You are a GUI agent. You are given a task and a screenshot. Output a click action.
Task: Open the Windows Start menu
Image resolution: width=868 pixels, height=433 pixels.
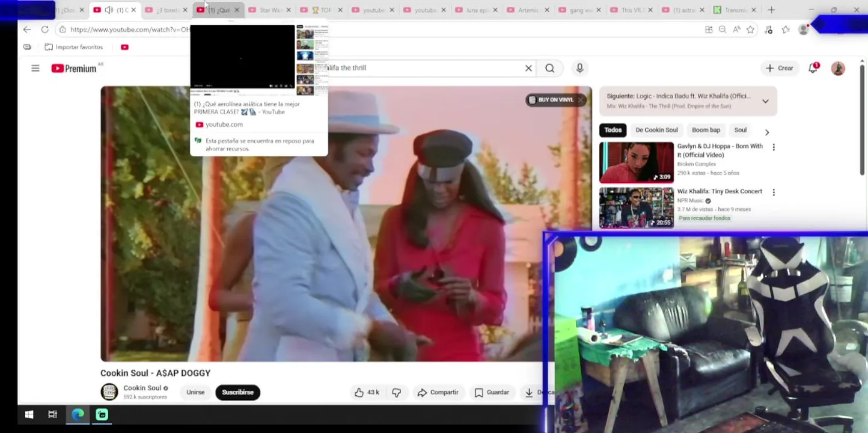coord(29,414)
